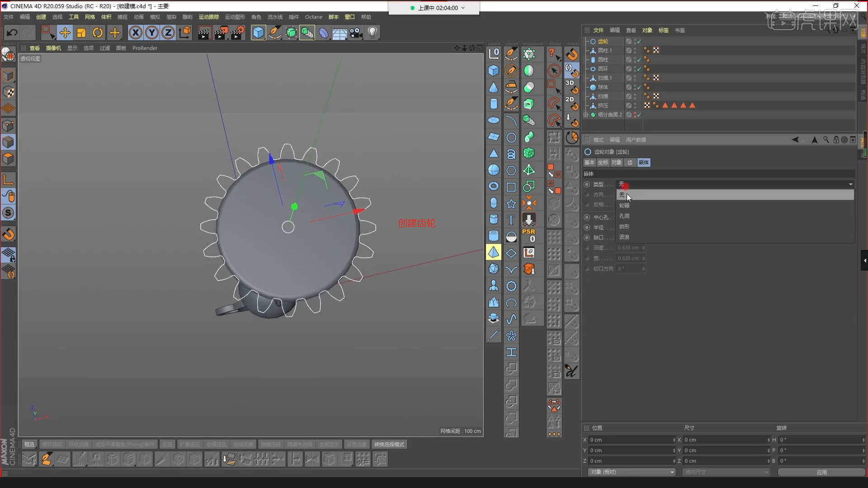Image resolution: width=868 pixels, height=488 pixels.
Task: Click the Texture mode icon in left sidebar
Action: point(8,92)
